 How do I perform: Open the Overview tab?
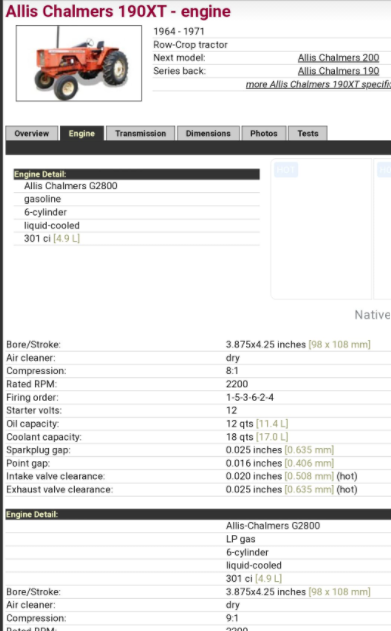click(31, 133)
